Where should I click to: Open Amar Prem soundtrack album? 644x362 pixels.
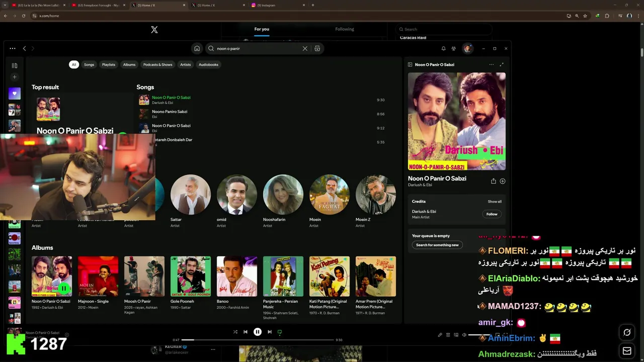point(376,285)
